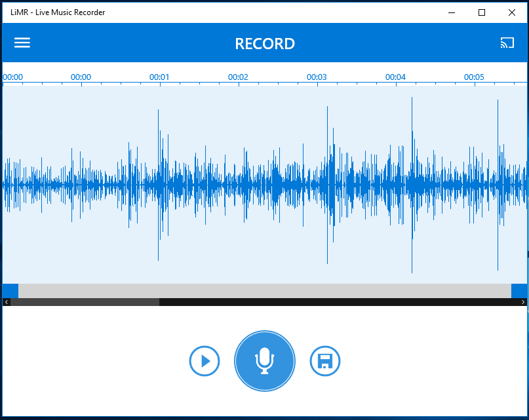529x420 pixels.
Task: Click the cast to device icon
Action: 507,43
